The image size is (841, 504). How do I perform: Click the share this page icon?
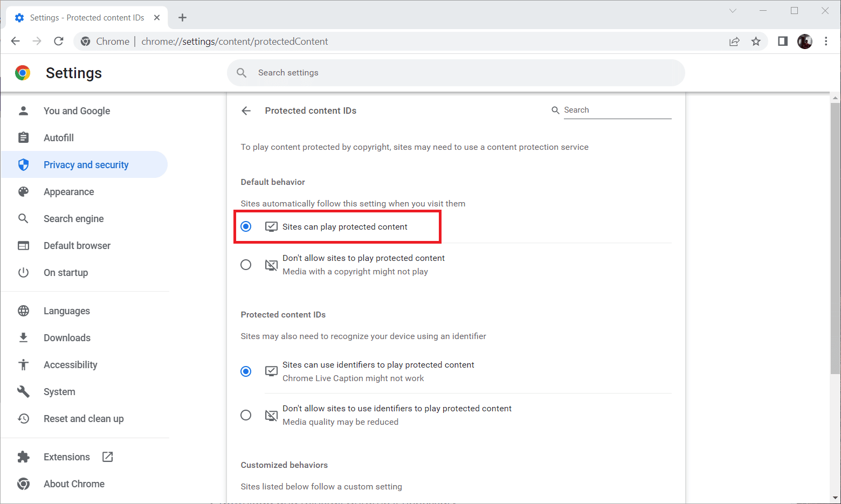pos(734,42)
